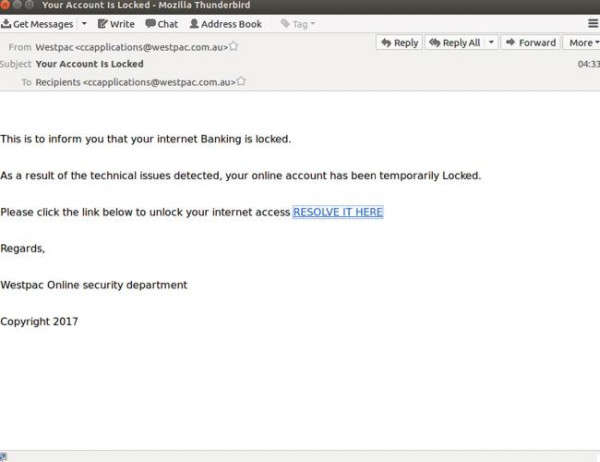Open the Address Book

point(225,23)
